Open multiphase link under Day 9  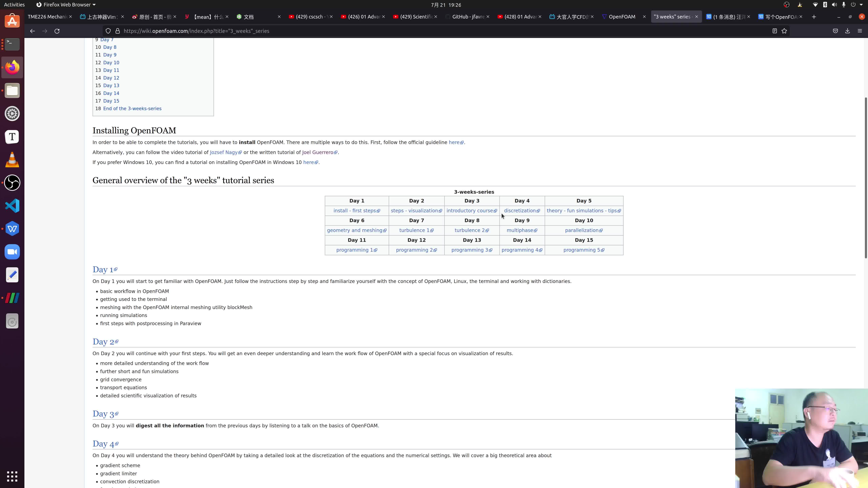(x=522, y=230)
